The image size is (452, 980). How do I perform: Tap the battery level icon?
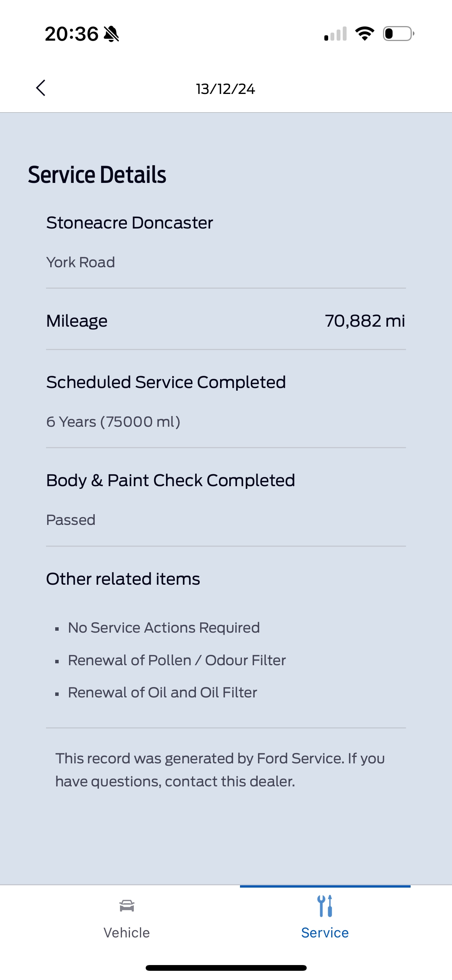tap(398, 34)
